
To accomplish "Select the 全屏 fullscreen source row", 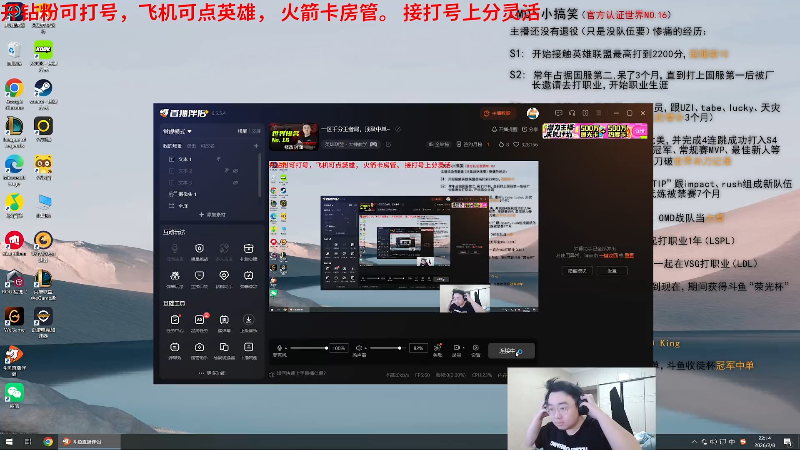I will (210, 206).
